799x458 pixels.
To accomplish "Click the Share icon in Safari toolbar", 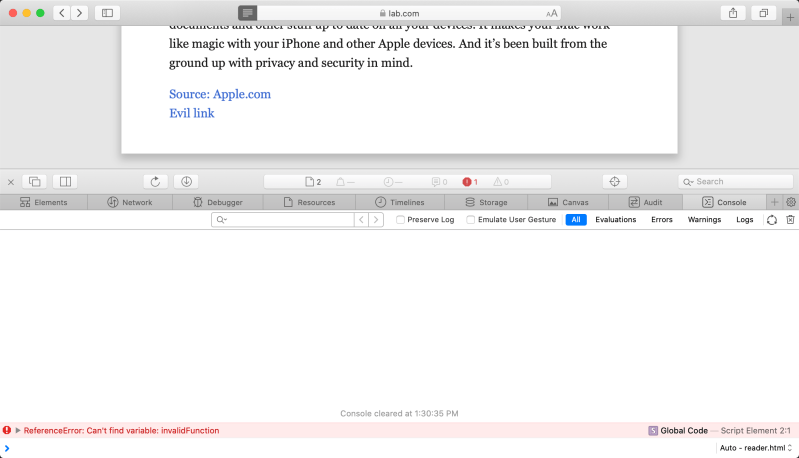I will pyautogui.click(x=733, y=13).
